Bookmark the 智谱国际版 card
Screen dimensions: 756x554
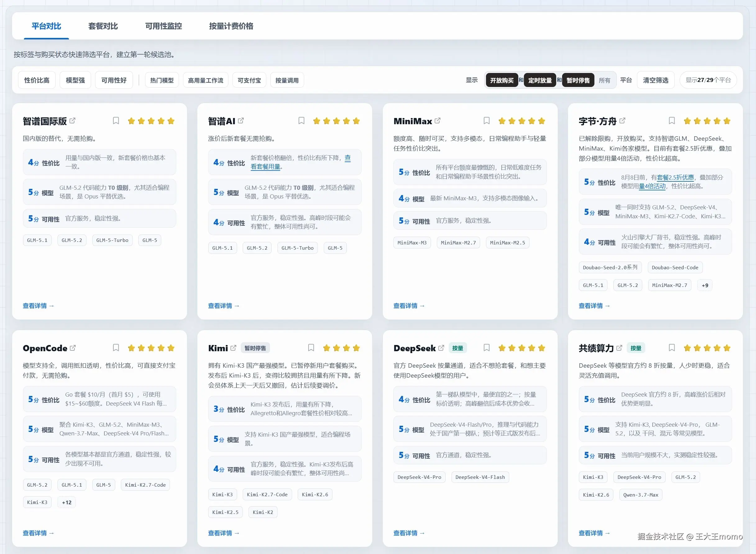tap(116, 121)
